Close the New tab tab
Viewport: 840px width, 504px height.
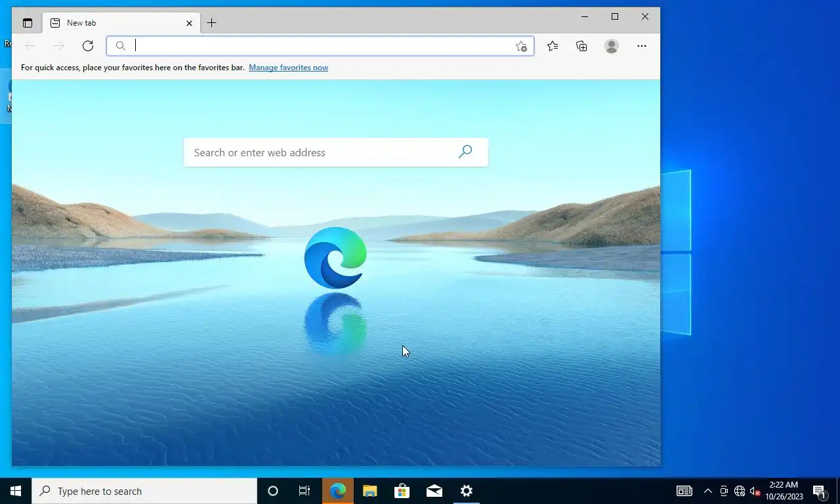click(189, 23)
